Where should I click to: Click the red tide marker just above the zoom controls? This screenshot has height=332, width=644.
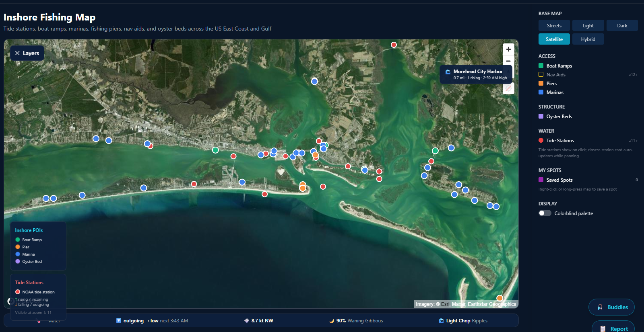(394, 45)
